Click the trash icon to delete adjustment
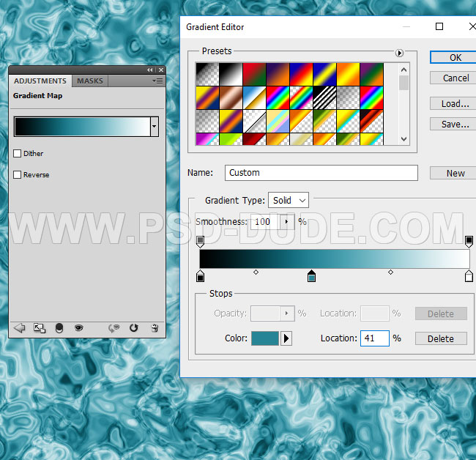The image size is (476, 460). click(155, 328)
